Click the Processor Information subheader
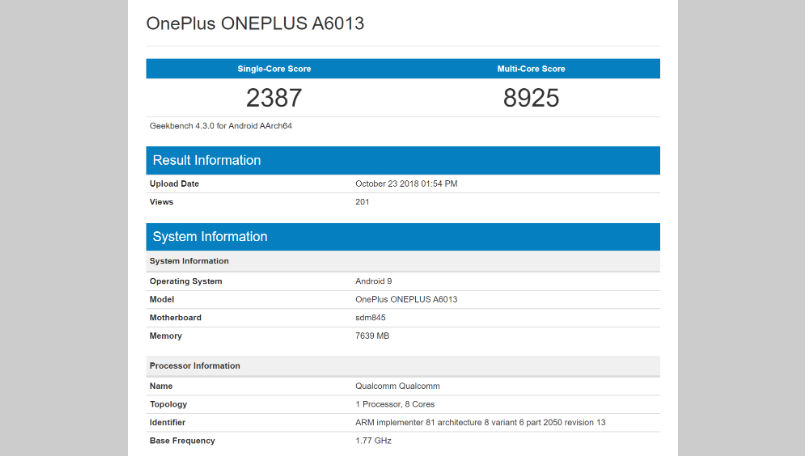The height and width of the screenshot is (456, 805). click(403, 366)
